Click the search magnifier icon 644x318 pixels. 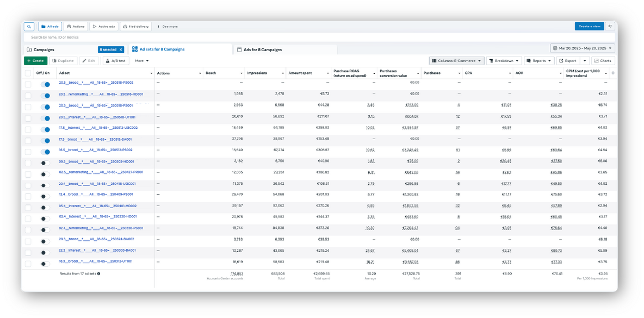(x=29, y=26)
